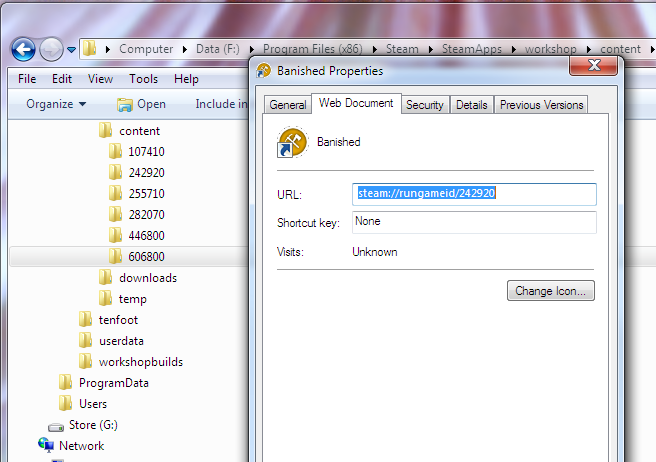Go back with the Explorer back arrow
This screenshot has height=462, width=656.
click(23, 49)
